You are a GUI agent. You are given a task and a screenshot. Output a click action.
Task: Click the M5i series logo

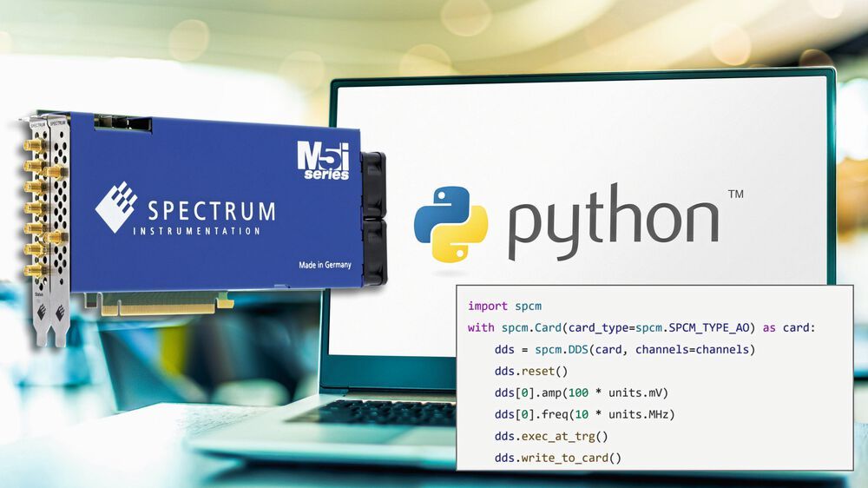pyautogui.click(x=323, y=160)
